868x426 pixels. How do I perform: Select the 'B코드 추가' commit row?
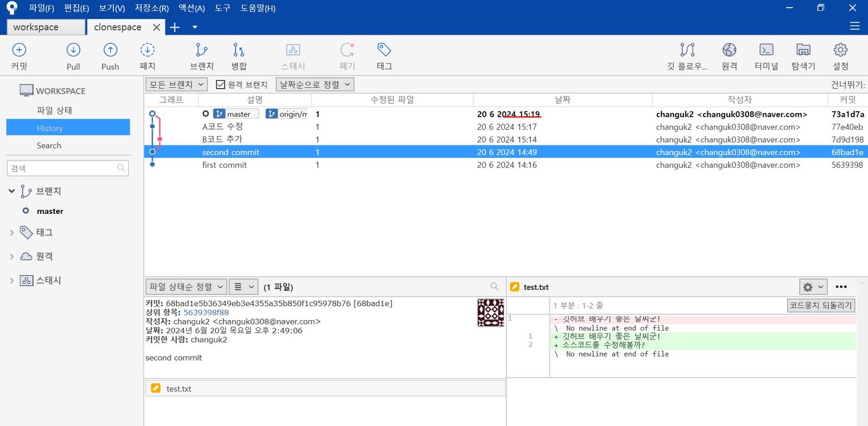(x=506, y=139)
